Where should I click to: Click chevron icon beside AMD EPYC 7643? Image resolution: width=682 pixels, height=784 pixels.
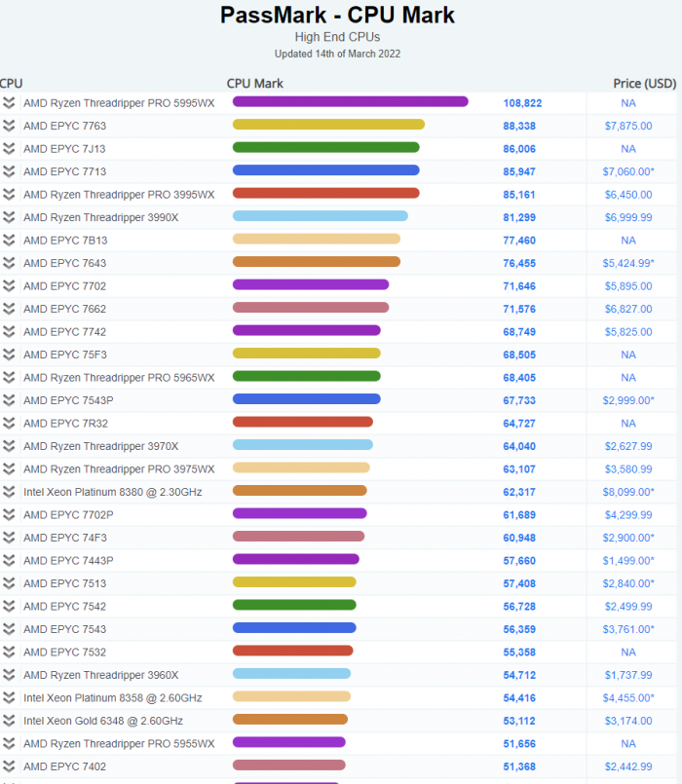point(9,263)
